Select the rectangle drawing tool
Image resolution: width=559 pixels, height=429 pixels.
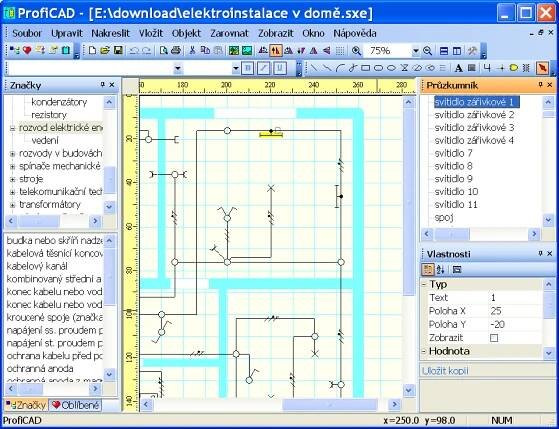[365, 68]
